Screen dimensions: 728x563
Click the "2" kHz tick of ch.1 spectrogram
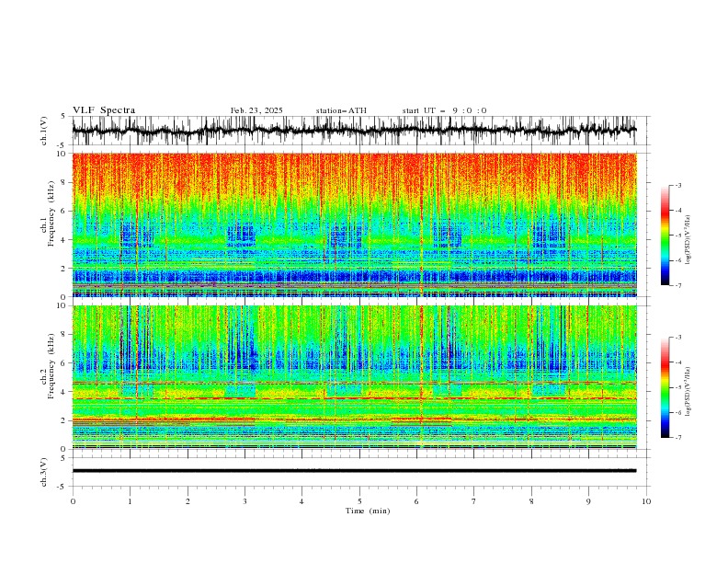point(63,269)
